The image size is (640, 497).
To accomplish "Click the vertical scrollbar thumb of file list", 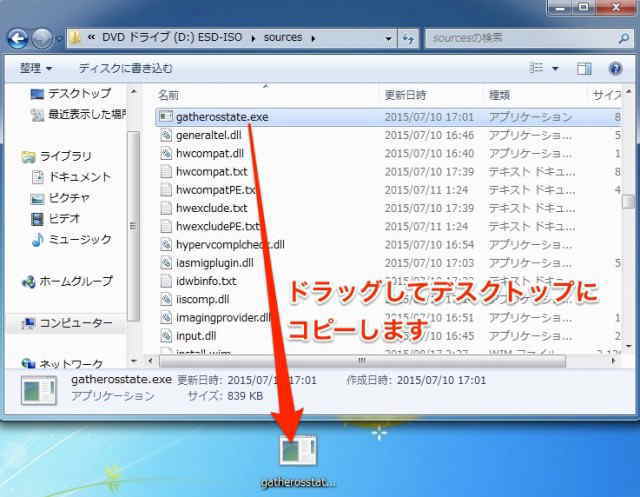I will pos(629,202).
